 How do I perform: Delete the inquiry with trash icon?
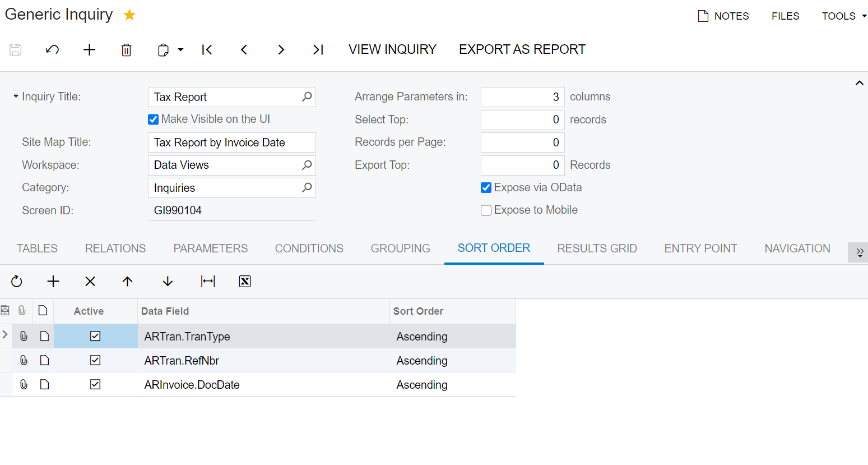(x=127, y=50)
